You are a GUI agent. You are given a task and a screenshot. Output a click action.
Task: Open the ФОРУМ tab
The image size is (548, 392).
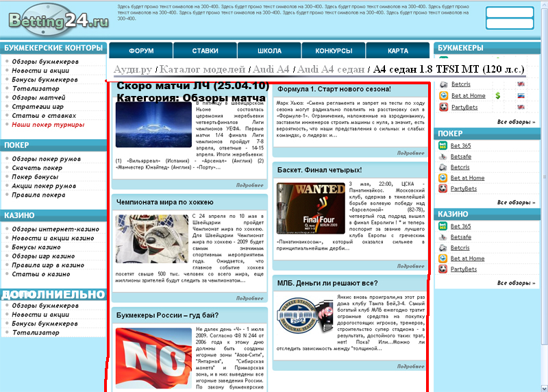[141, 51]
